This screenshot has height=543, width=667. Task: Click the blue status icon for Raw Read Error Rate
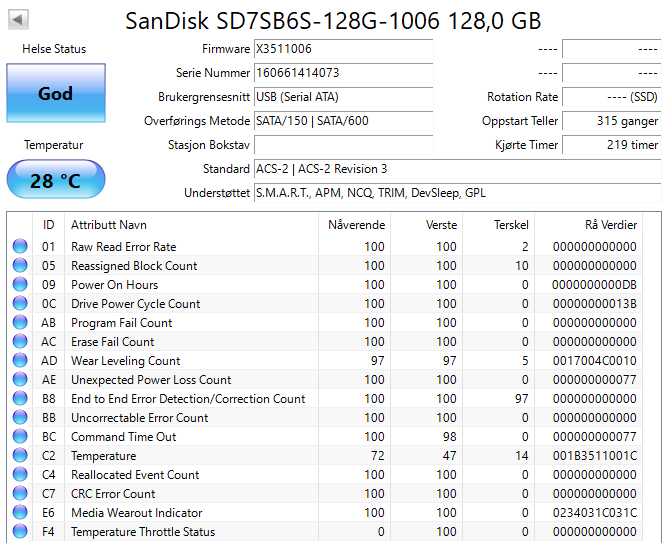click(x=20, y=247)
